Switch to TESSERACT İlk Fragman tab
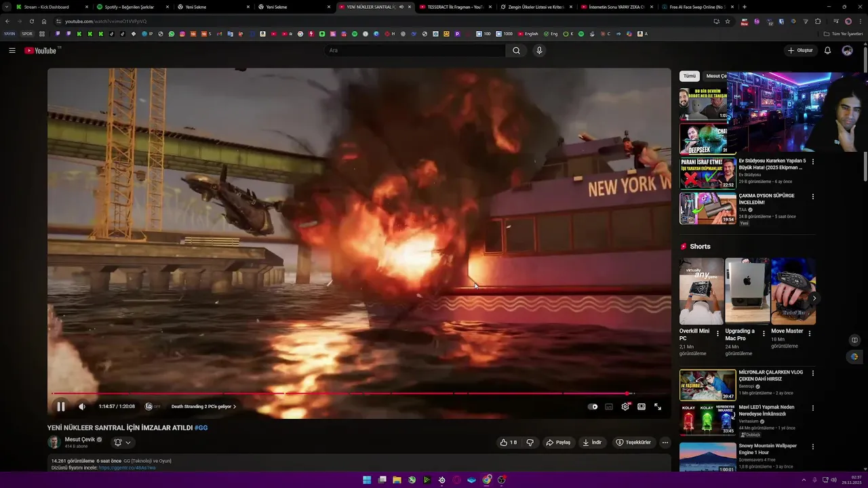Viewport: 868px width, 488px height. (x=456, y=7)
